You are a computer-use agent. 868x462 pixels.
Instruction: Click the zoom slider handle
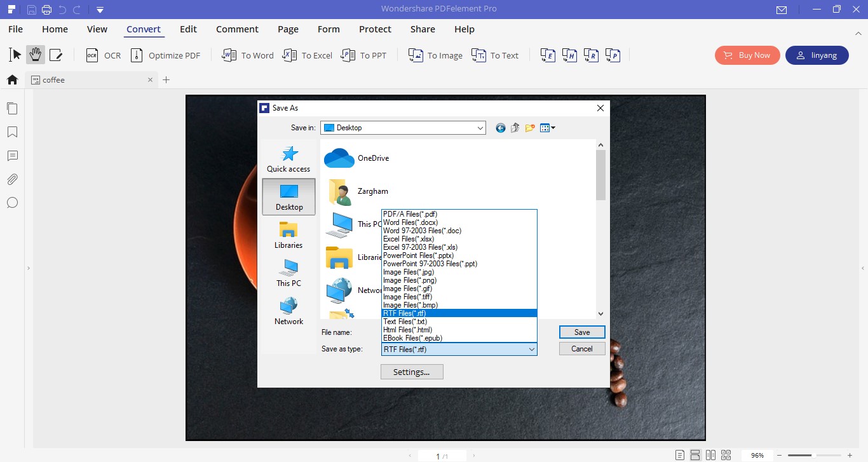click(813, 456)
